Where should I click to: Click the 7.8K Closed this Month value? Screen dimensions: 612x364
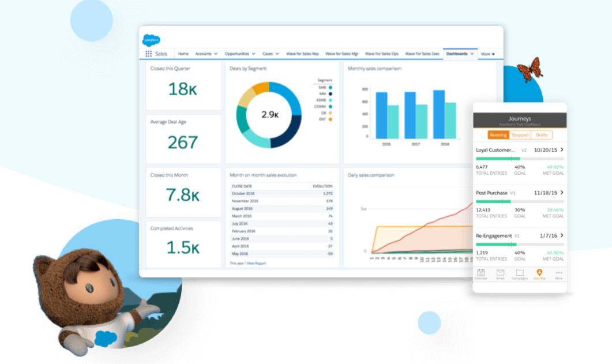(x=182, y=194)
